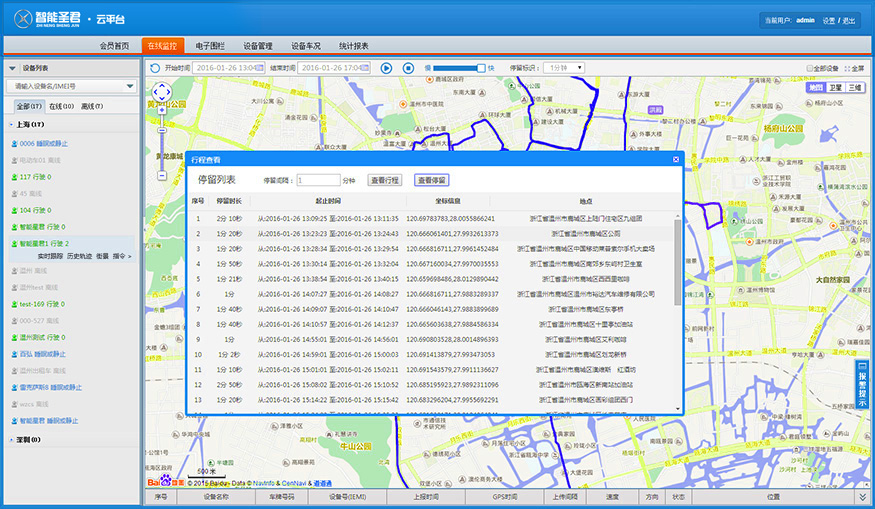
Task: Select the 在线(10) device tab
Action: click(61, 106)
